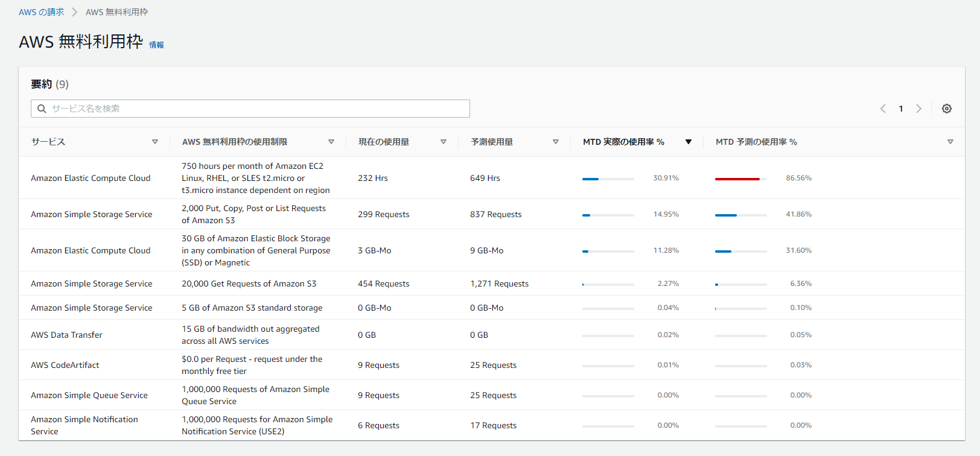Click MTD 実際の使用率 % column header

623,142
